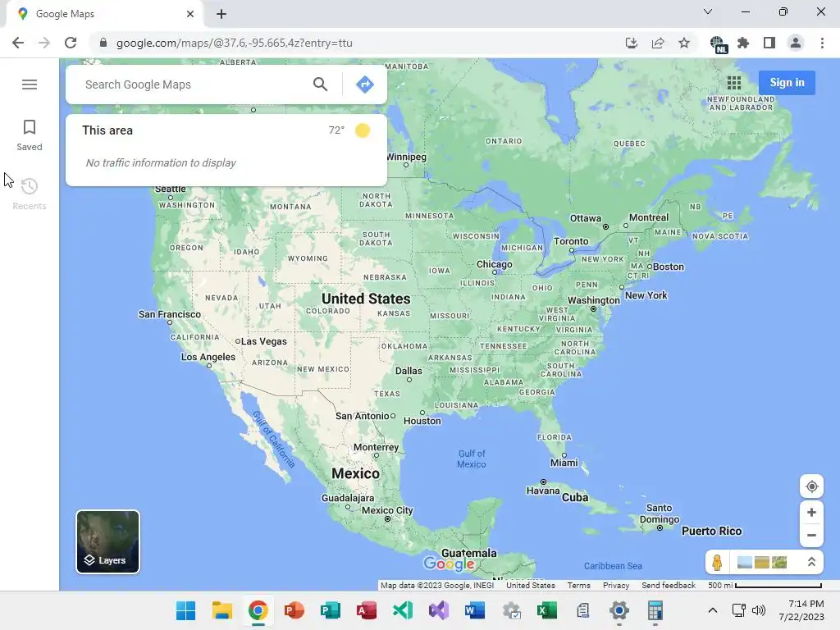Open Excel from taskbar

547,610
